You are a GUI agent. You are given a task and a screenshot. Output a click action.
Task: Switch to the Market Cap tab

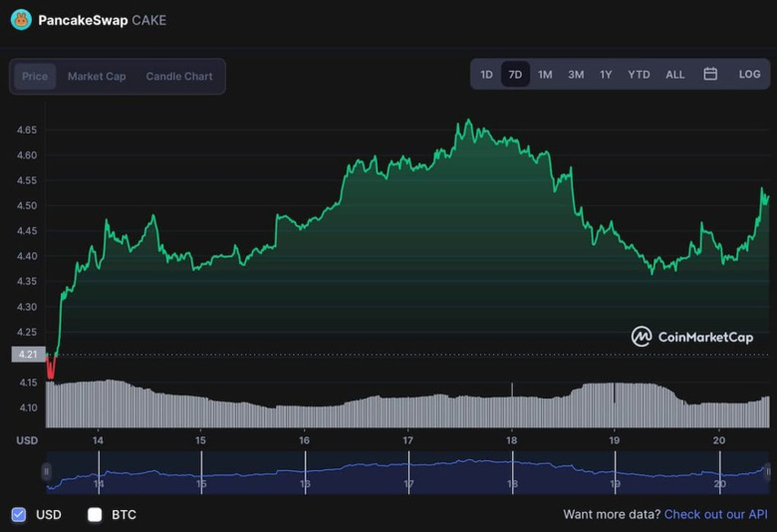click(x=97, y=77)
